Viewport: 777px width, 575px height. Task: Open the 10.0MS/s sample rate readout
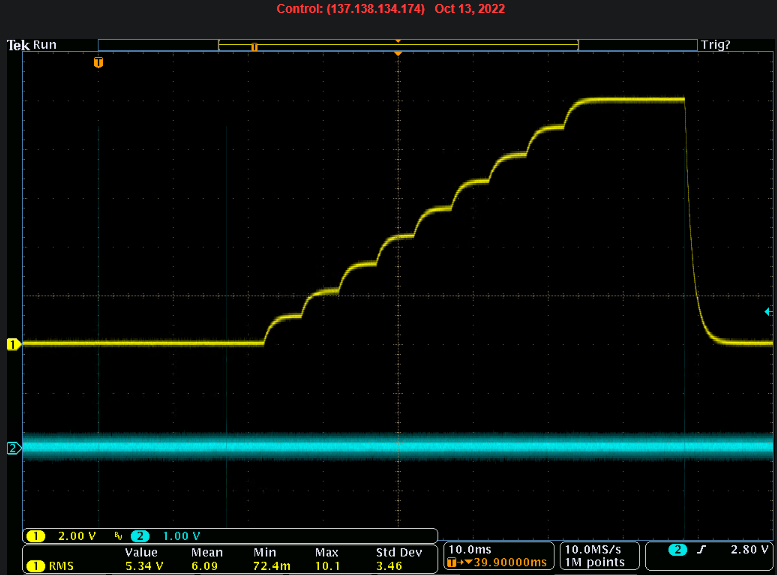point(596,549)
